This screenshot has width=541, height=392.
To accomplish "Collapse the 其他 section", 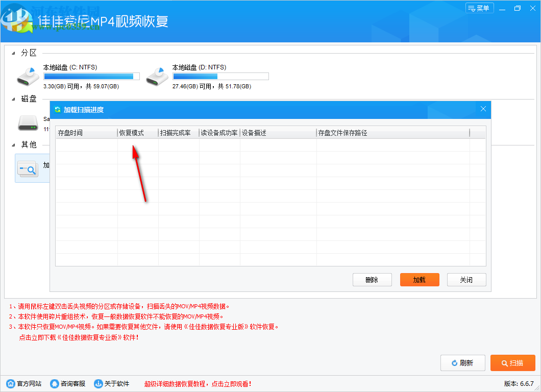I will click(x=13, y=145).
